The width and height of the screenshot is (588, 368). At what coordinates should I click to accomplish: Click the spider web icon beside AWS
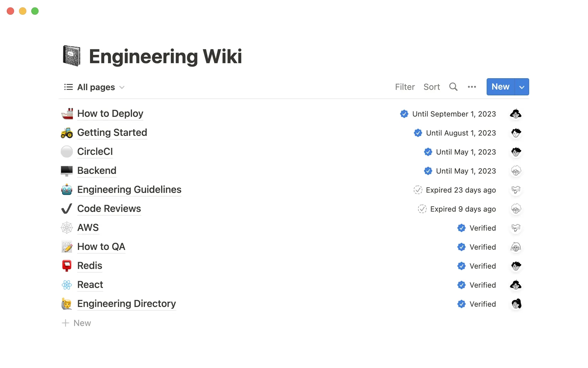67,228
